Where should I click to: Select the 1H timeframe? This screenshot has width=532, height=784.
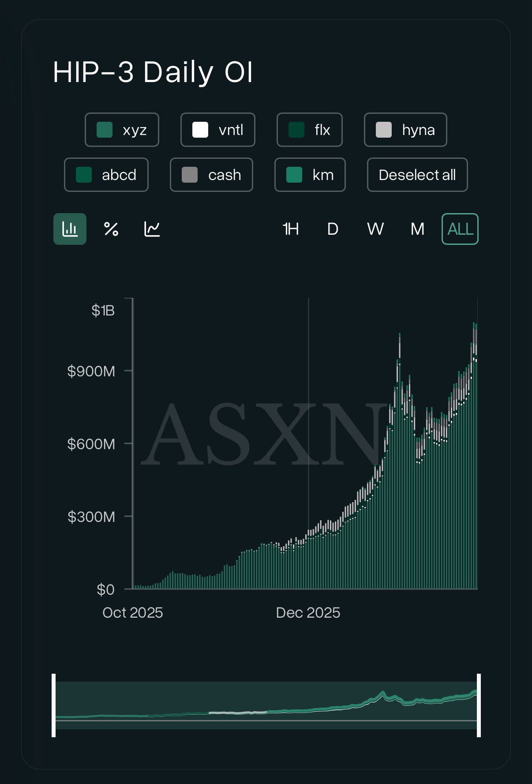(291, 229)
